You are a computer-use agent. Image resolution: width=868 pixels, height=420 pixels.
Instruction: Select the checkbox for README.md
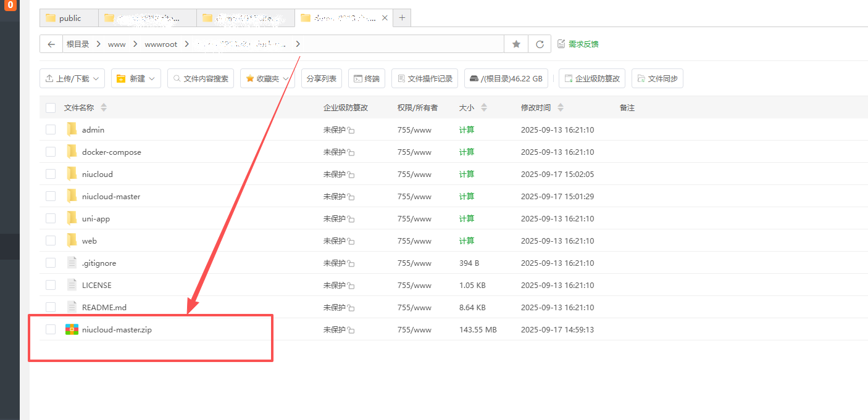click(51, 307)
